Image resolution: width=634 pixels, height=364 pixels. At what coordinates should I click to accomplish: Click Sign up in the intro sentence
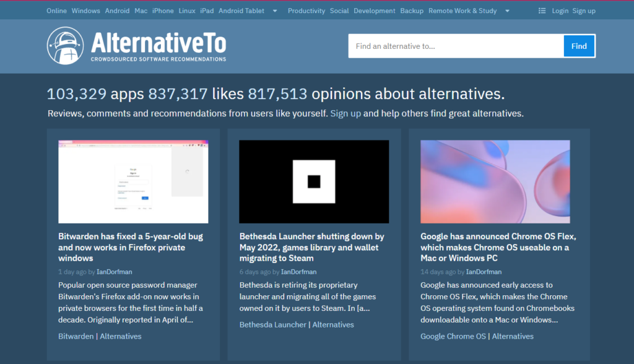click(x=345, y=113)
